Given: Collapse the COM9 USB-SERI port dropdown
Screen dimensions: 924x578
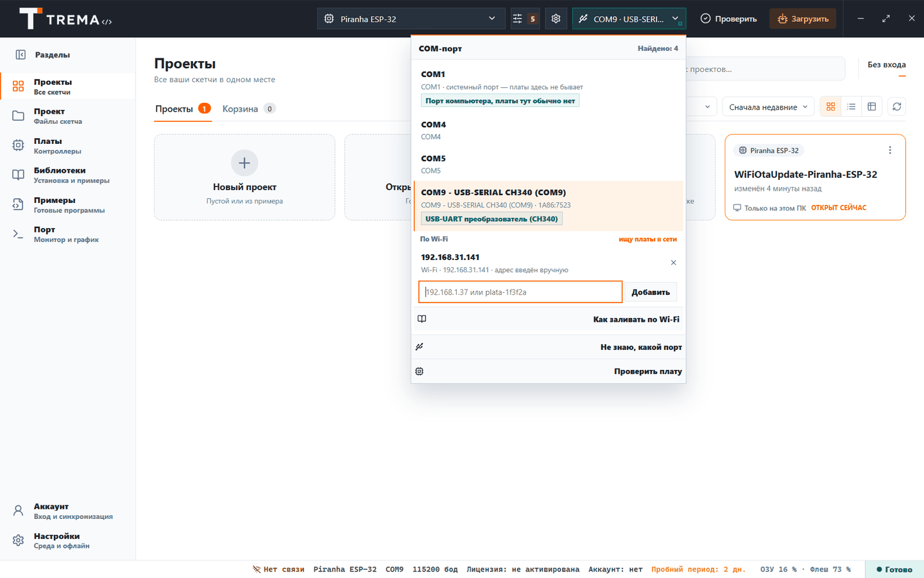Looking at the screenshot, I should [x=629, y=19].
